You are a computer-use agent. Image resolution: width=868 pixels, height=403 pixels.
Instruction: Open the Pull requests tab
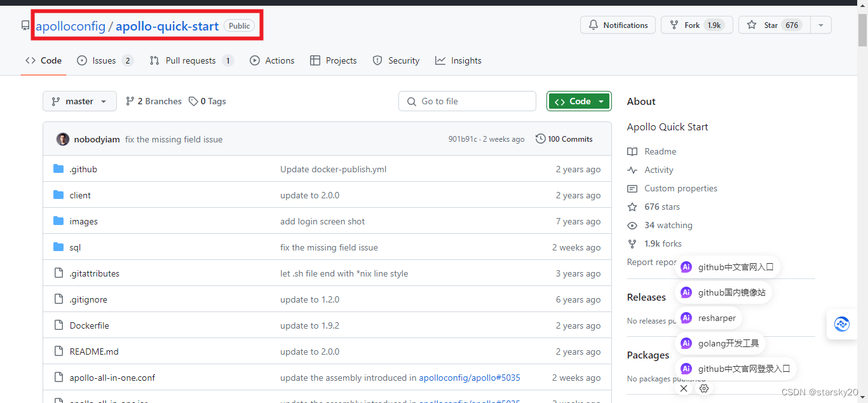[x=192, y=60]
